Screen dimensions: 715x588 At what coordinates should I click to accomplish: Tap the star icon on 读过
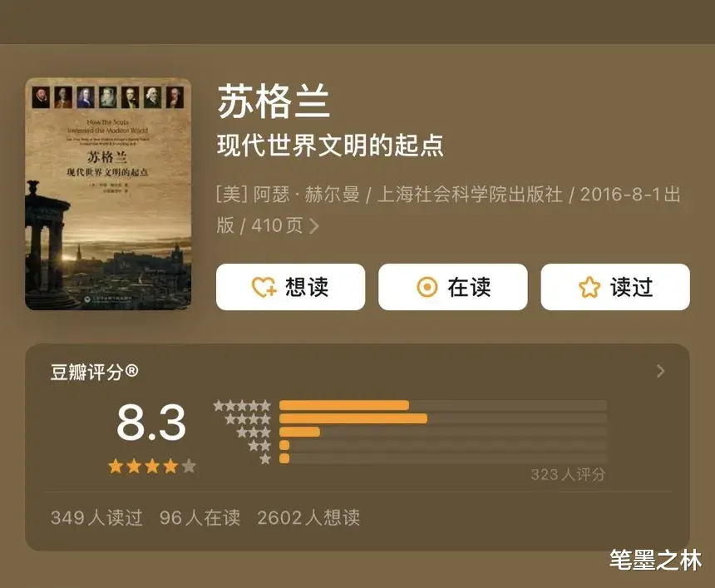click(x=589, y=288)
